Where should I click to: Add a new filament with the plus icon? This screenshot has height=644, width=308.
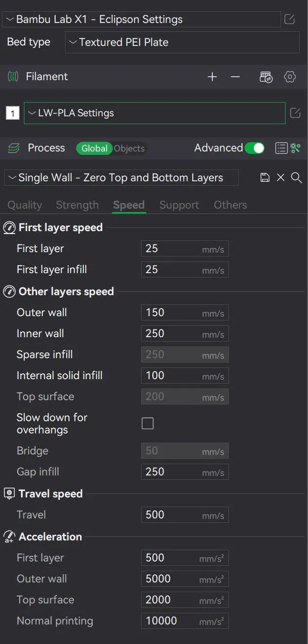tap(212, 77)
